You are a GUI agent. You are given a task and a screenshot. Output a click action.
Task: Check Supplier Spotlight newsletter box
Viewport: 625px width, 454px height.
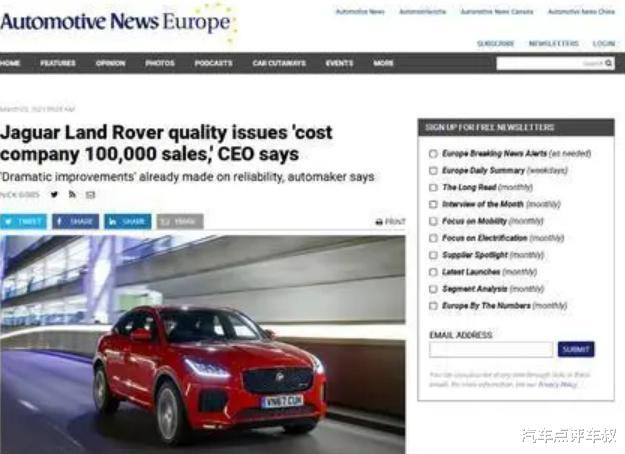click(433, 255)
